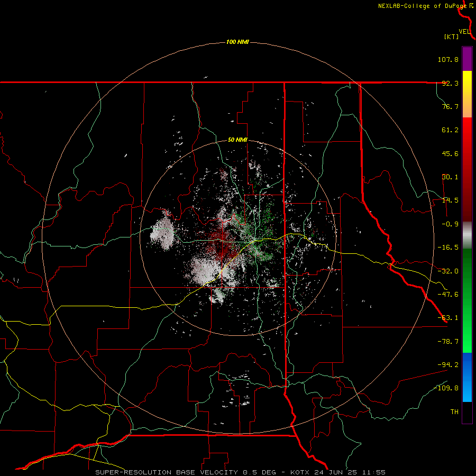The height and width of the screenshot is (476, 476).
Task: Click the -32.0 velocity scale value
Action: [x=448, y=271]
